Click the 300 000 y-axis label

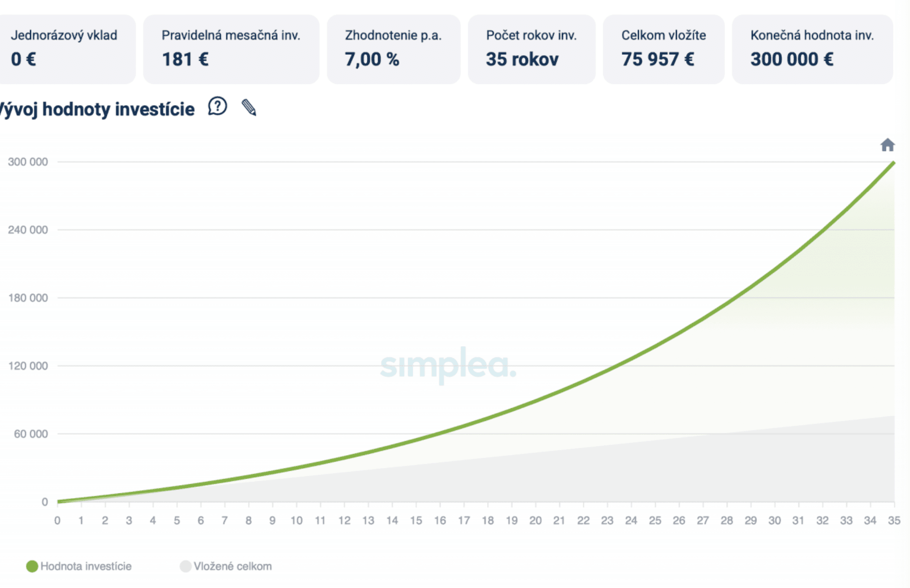click(28, 162)
